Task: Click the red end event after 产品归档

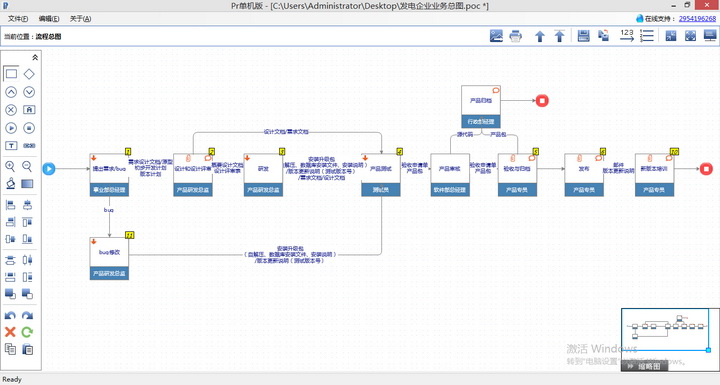Action: (x=542, y=101)
